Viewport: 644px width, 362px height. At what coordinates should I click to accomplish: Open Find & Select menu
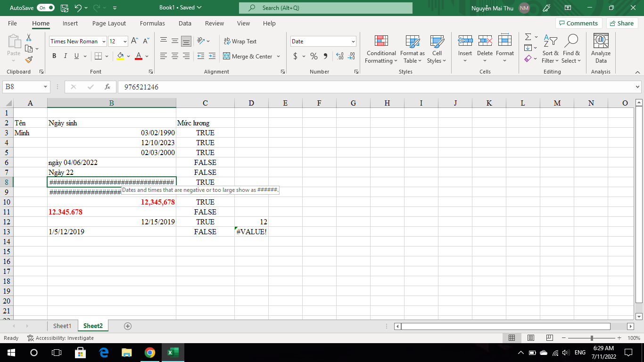pyautogui.click(x=571, y=49)
